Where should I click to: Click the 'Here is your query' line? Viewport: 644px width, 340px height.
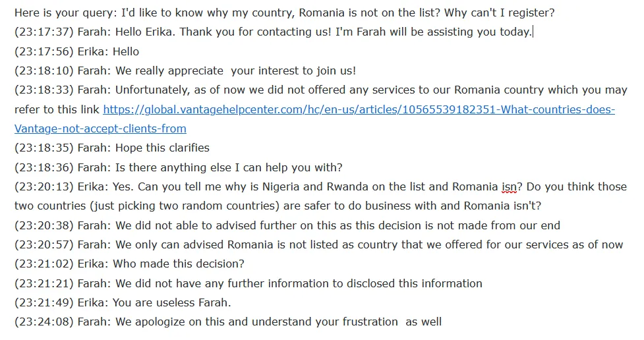click(284, 13)
